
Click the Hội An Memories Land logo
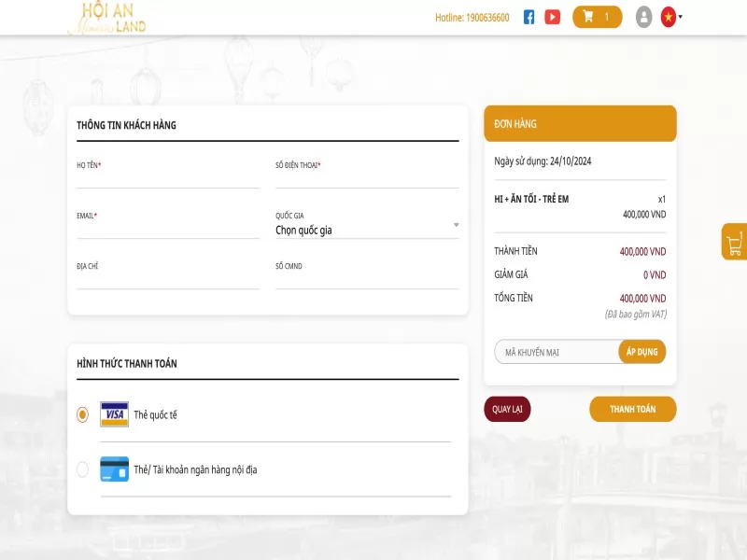coord(107,18)
